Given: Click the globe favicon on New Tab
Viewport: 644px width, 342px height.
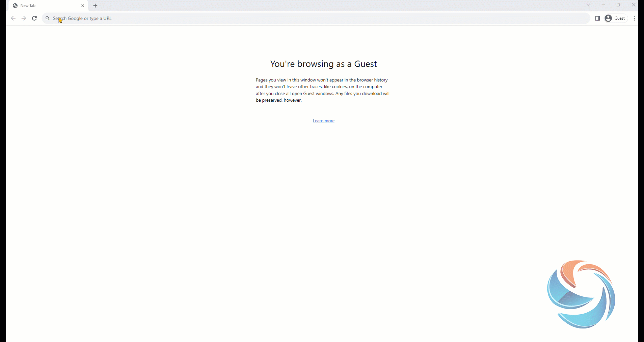Looking at the screenshot, I should (x=15, y=6).
